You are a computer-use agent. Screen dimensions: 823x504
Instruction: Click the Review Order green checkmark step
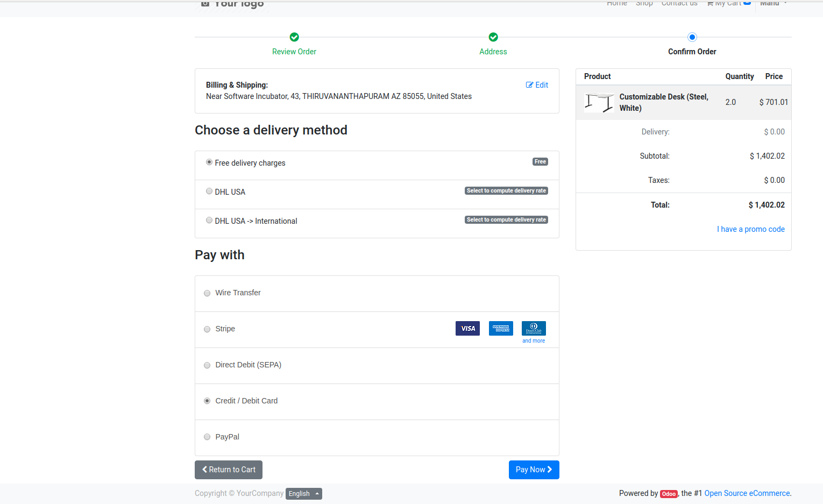pos(294,37)
